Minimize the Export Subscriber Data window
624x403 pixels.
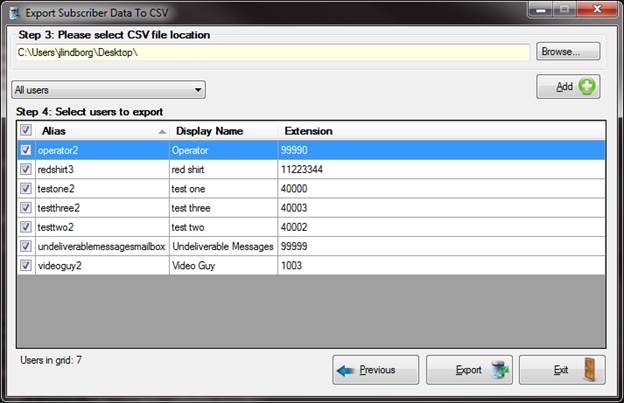[540, 10]
